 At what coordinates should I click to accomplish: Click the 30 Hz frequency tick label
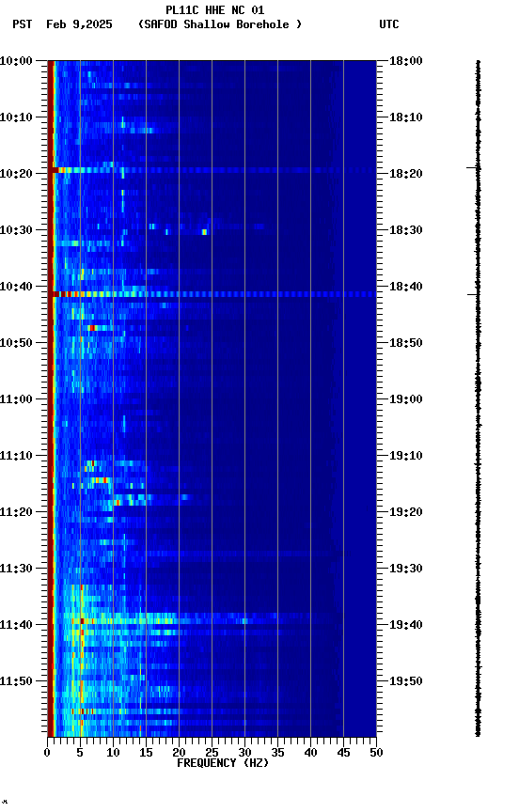[x=244, y=753]
